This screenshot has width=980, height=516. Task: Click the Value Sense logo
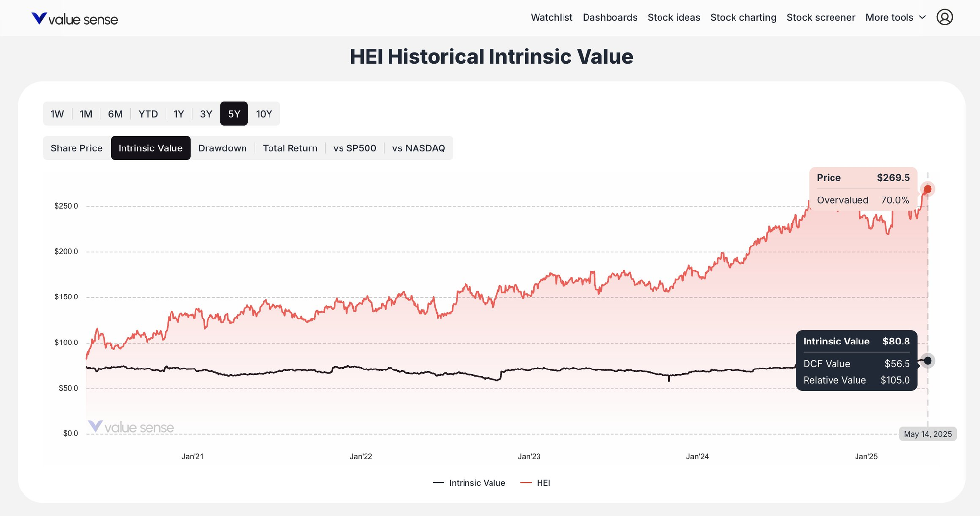[74, 19]
